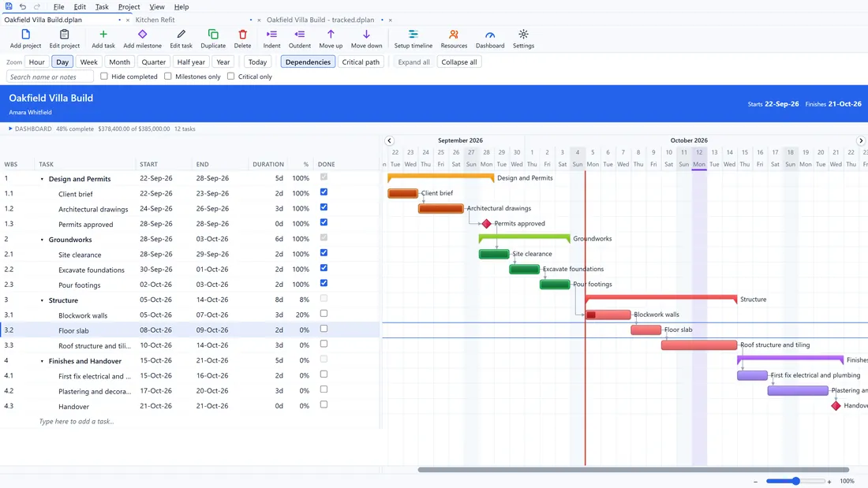Collapse the Groundworks group
The height and width of the screenshot is (488, 868).
point(42,240)
